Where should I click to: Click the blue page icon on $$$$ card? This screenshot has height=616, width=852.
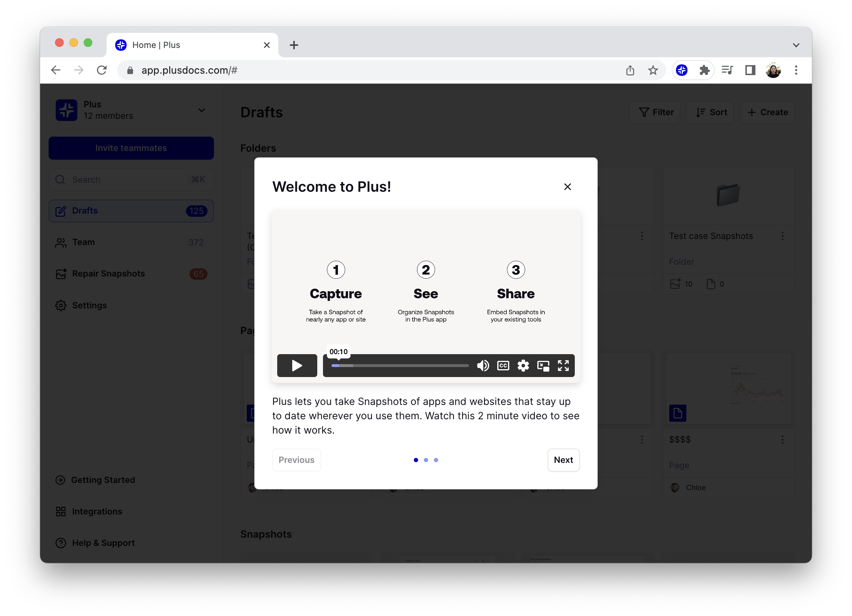[x=677, y=413]
